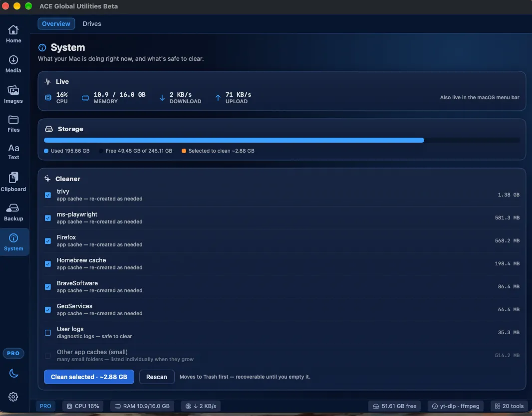The width and height of the screenshot is (532, 416).
Task: Click RAM 10.9/16.0 GB status item
Action: [142, 406]
